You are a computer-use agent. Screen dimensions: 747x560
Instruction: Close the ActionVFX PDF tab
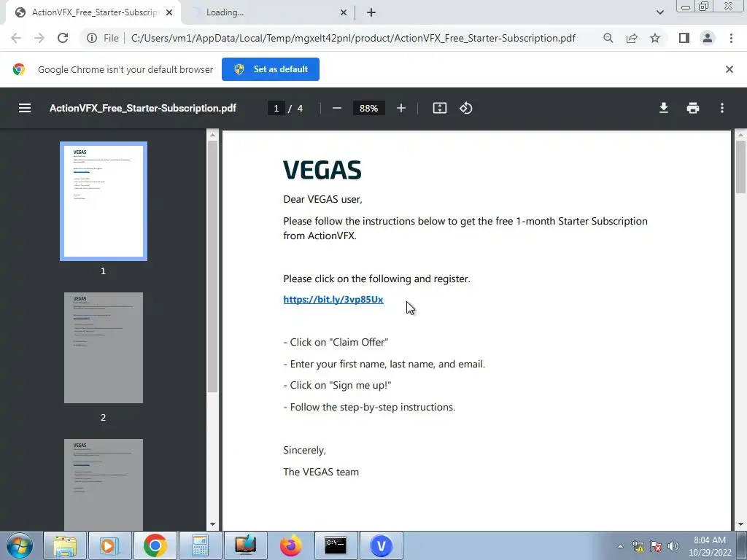(169, 12)
